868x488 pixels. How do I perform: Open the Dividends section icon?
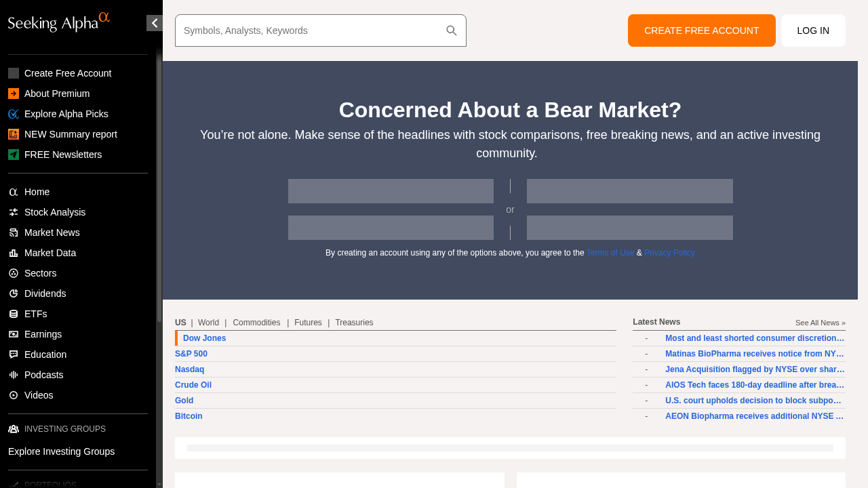pos(13,293)
